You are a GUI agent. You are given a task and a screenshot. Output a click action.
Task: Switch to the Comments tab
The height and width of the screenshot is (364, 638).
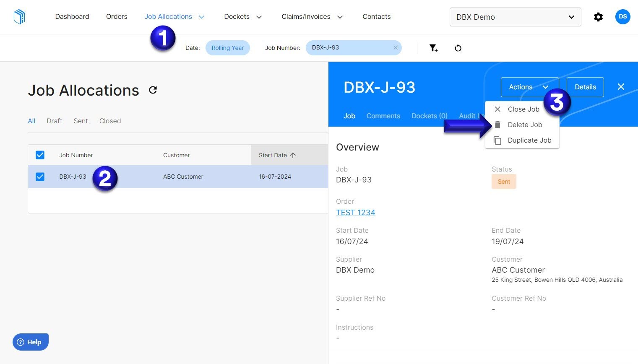click(383, 116)
